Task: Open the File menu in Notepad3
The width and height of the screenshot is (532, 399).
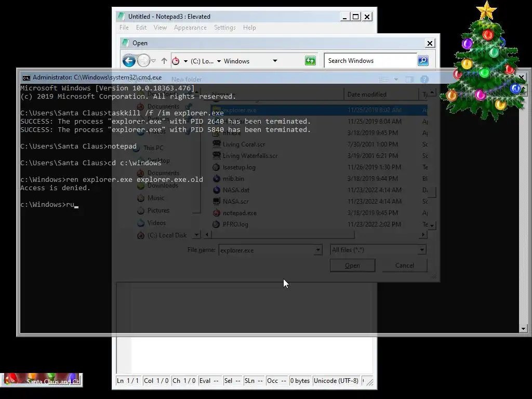Action: point(124,28)
